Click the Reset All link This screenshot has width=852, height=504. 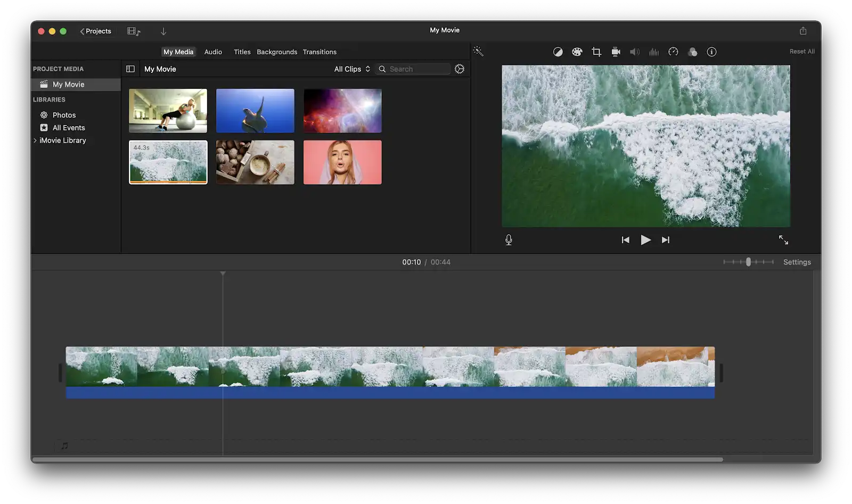click(x=802, y=52)
